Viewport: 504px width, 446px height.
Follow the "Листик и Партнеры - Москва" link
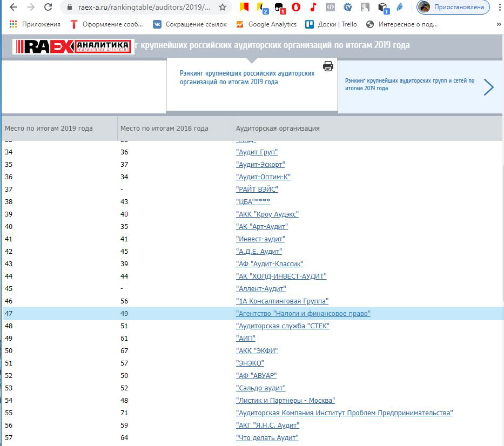(x=285, y=401)
